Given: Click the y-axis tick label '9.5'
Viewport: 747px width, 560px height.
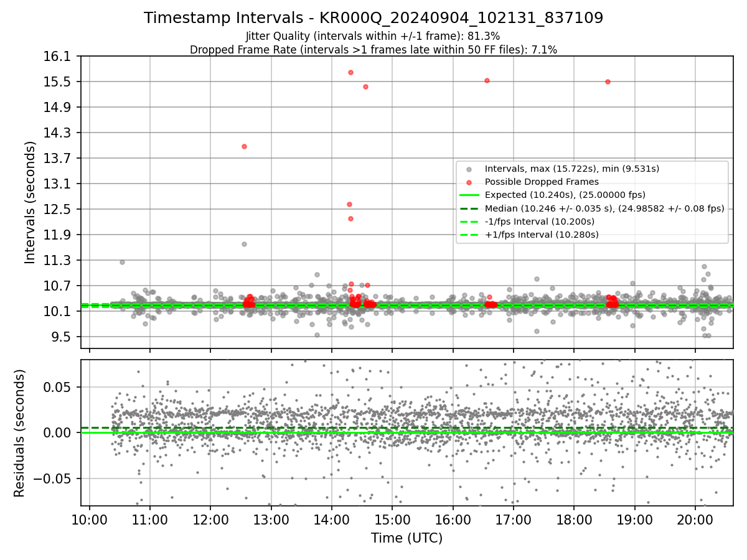Looking at the screenshot, I should (62, 337).
